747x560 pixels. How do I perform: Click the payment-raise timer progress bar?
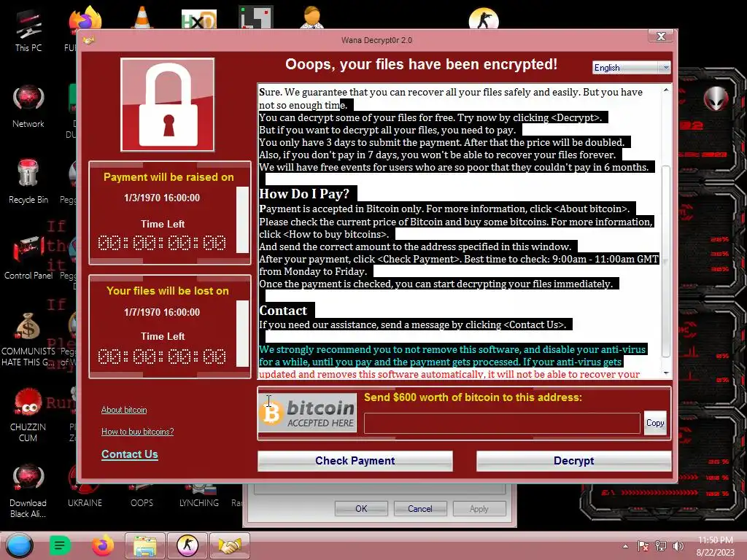pos(242,219)
